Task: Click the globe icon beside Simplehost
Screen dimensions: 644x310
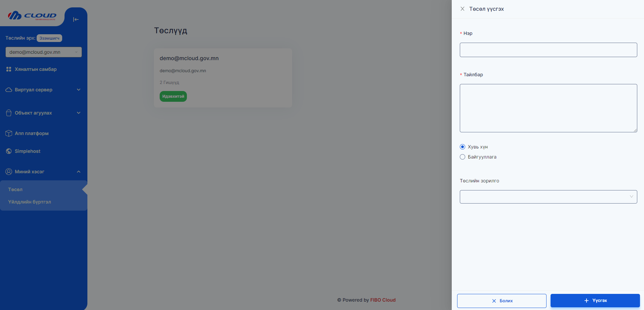Action: pos(9,151)
